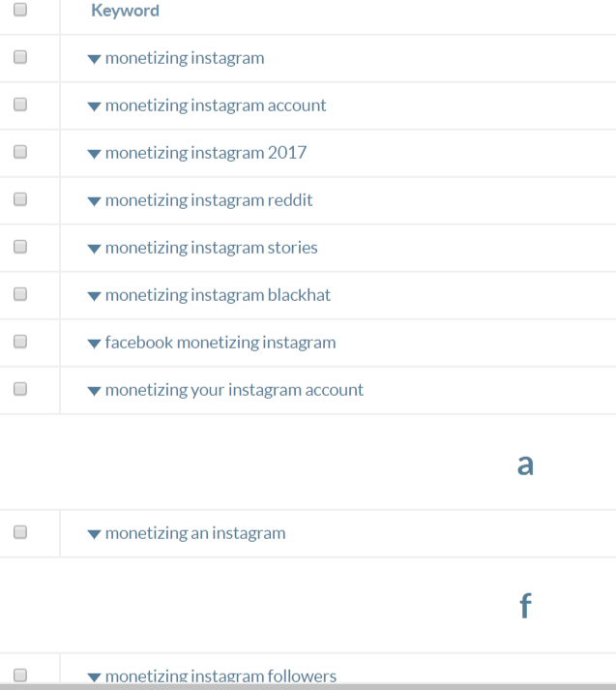
Task: Tick checkbox next to 'monetizing instagram blackhat'
Action: tap(20, 294)
